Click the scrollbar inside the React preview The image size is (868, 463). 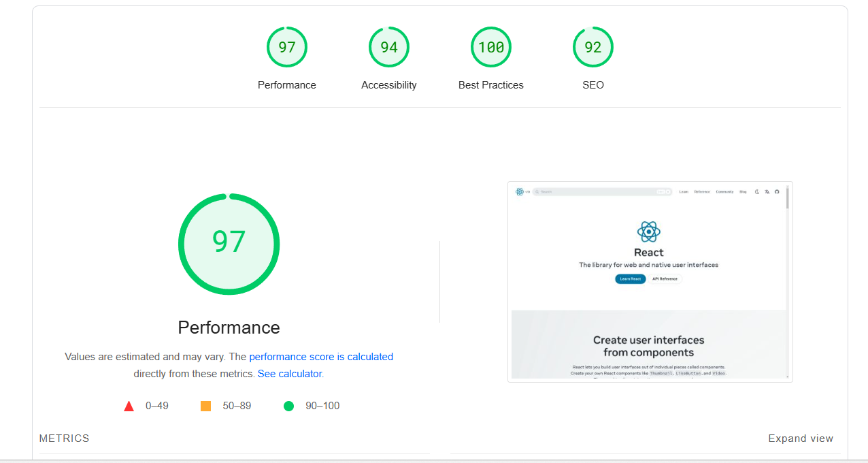click(788, 281)
